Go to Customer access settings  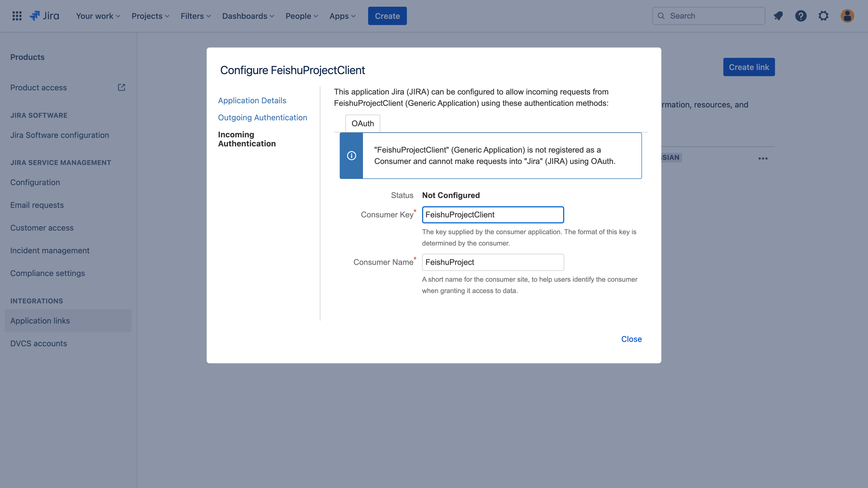(42, 228)
